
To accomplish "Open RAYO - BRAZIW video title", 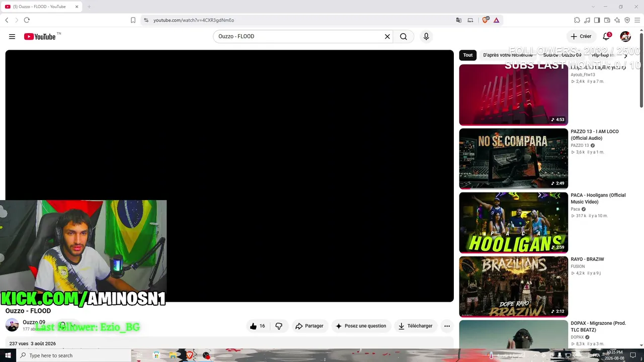I will (587, 259).
